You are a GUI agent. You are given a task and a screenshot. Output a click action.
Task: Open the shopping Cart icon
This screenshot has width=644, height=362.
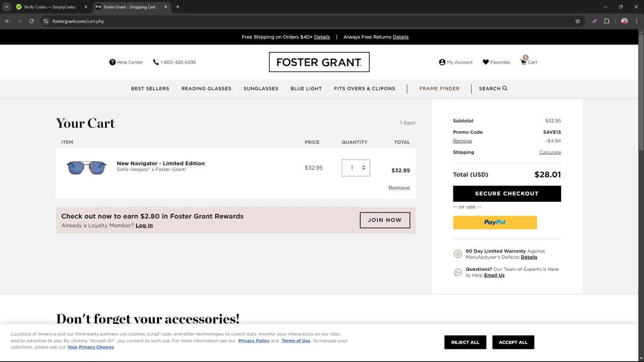coord(523,62)
